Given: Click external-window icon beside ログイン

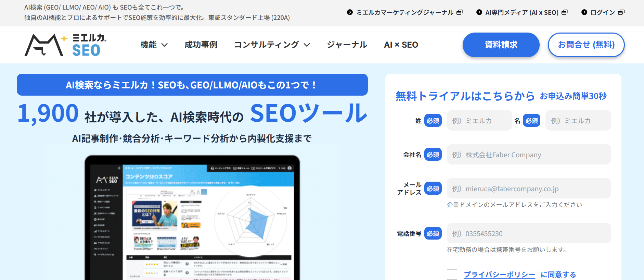Looking at the screenshot, I should coord(621,12).
